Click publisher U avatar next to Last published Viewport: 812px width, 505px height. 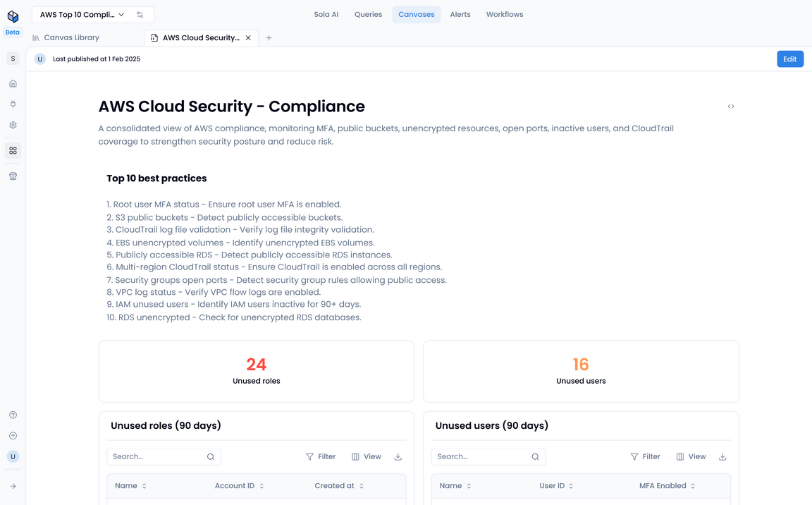click(x=40, y=59)
